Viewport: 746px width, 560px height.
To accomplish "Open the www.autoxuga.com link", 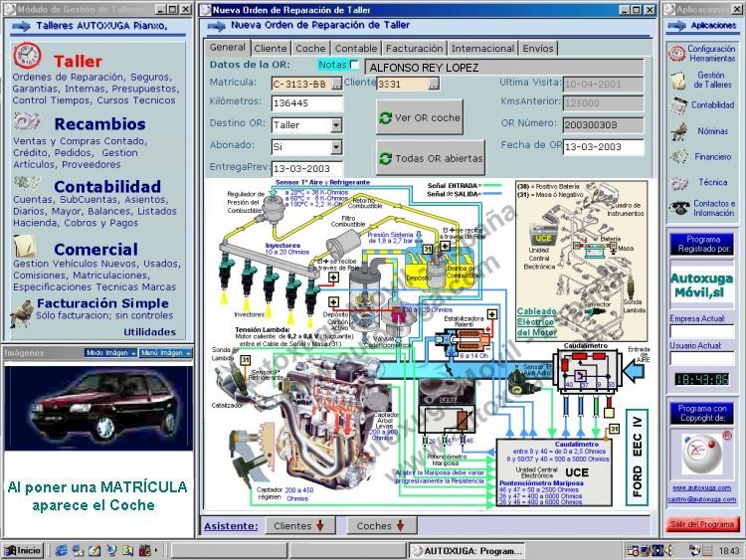I will tap(702, 487).
